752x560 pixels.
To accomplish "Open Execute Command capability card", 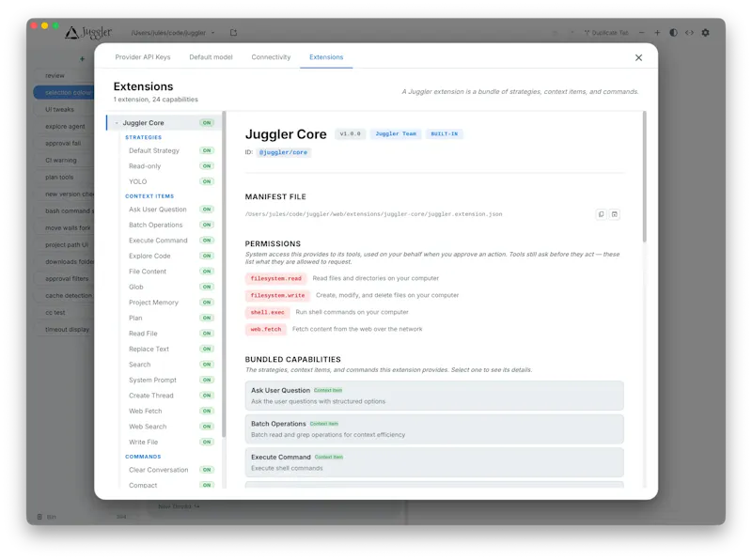I will [x=434, y=462].
